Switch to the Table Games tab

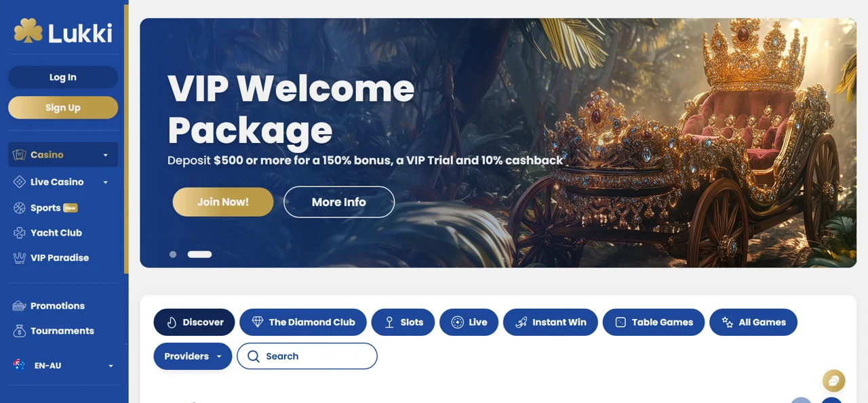point(654,322)
